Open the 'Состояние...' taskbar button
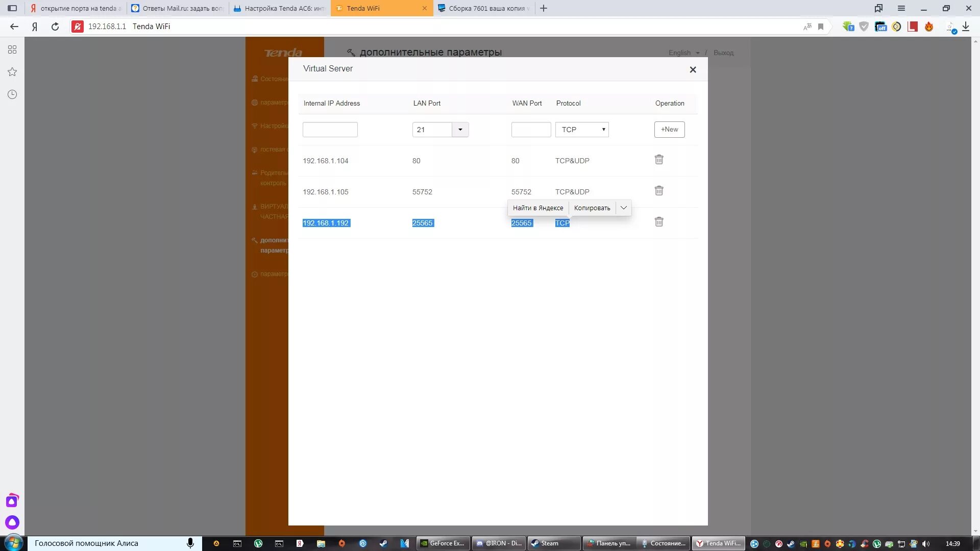Image resolution: width=980 pixels, height=551 pixels. 664,543
